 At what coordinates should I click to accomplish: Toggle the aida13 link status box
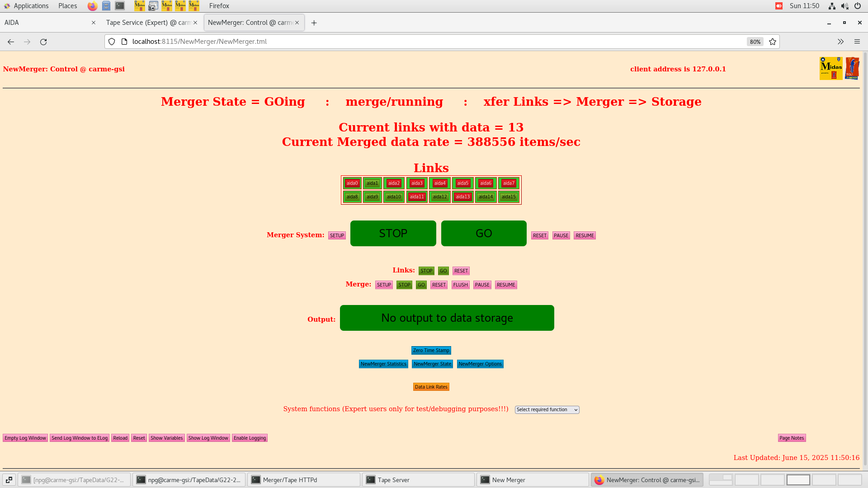pyautogui.click(x=462, y=197)
